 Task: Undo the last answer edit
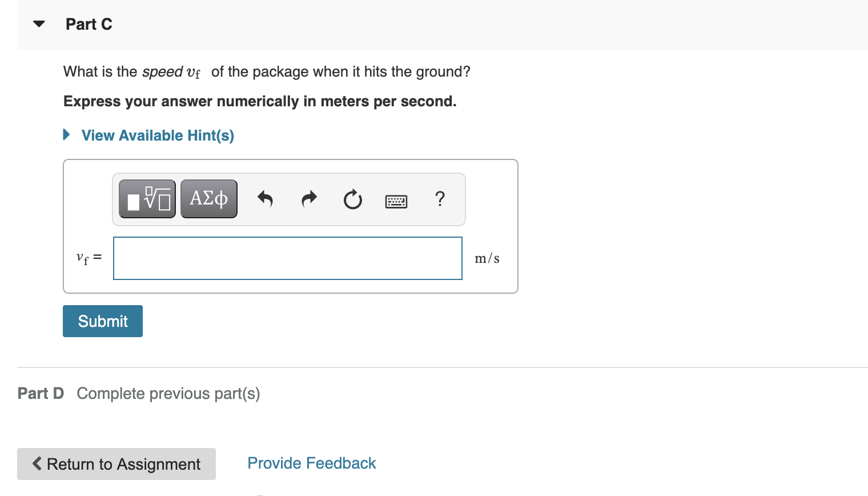(x=265, y=199)
